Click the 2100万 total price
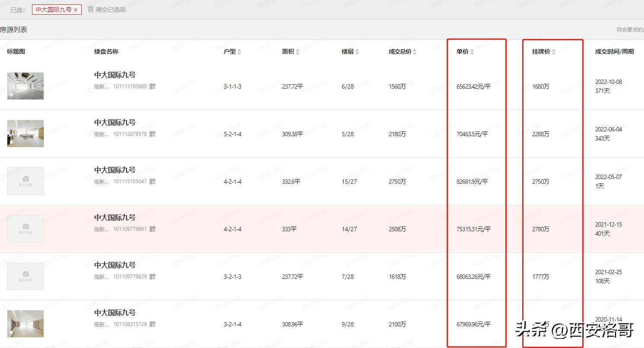Viewport: 644px width, 348px height. click(397, 324)
